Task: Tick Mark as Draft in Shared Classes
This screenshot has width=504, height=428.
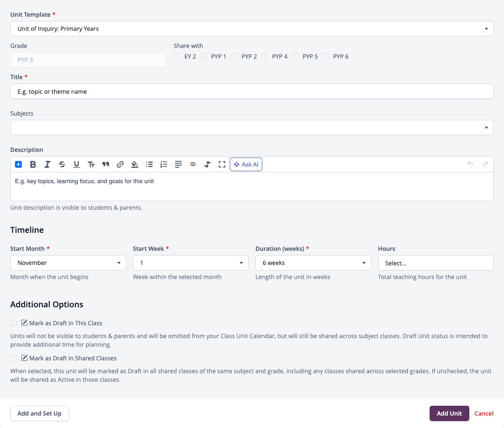Action: click(x=14, y=358)
